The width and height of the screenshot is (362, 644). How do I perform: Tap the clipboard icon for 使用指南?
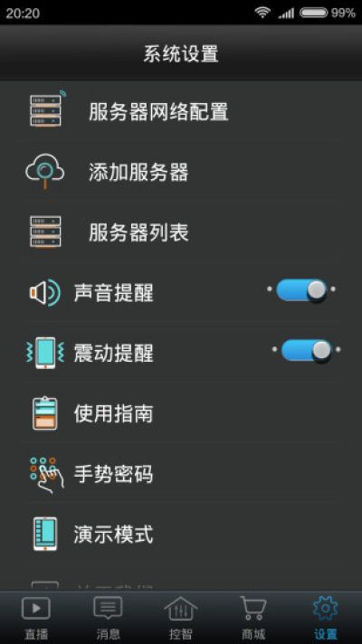point(45,413)
